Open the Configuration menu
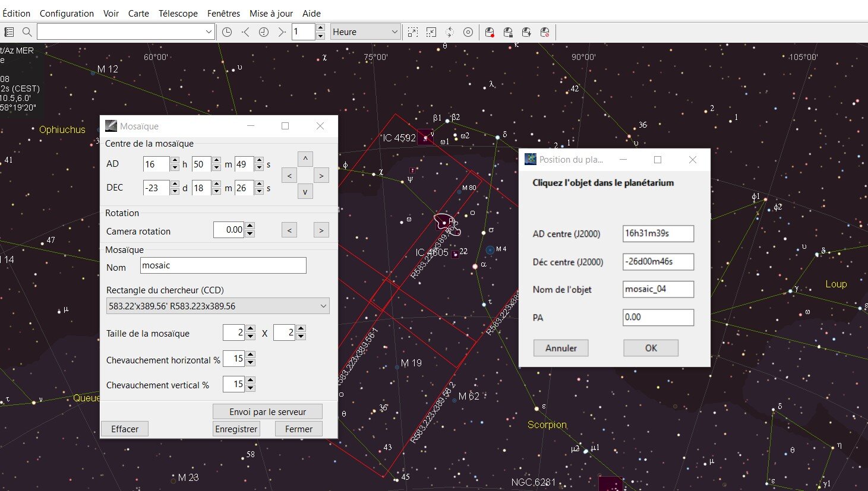 tap(67, 13)
